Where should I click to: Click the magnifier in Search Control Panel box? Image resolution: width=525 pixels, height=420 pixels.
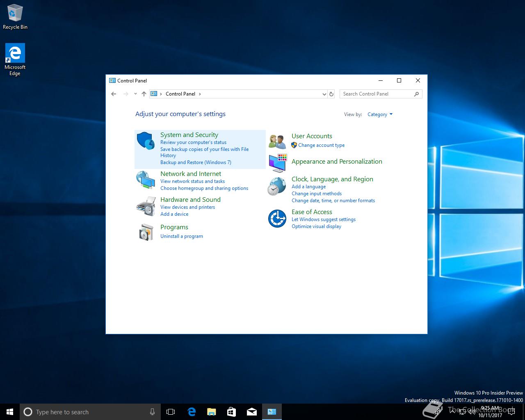(416, 94)
